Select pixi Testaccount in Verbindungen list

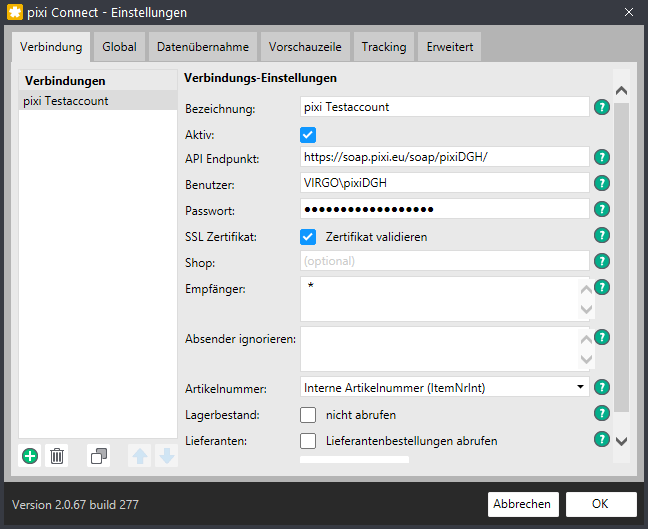point(98,101)
